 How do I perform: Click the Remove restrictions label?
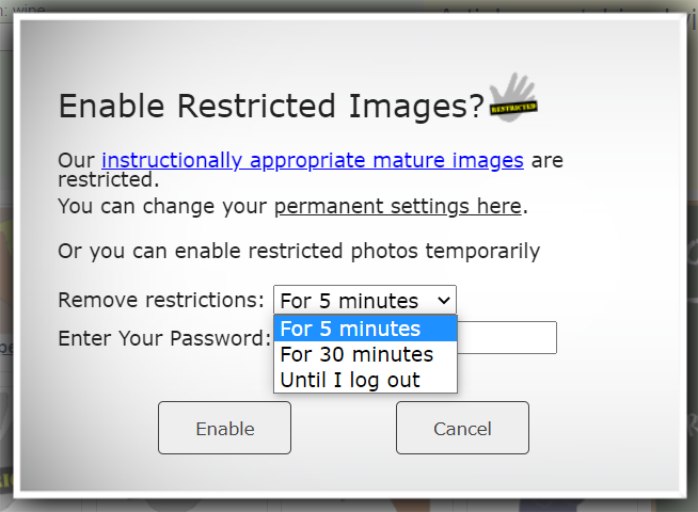[161, 300]
